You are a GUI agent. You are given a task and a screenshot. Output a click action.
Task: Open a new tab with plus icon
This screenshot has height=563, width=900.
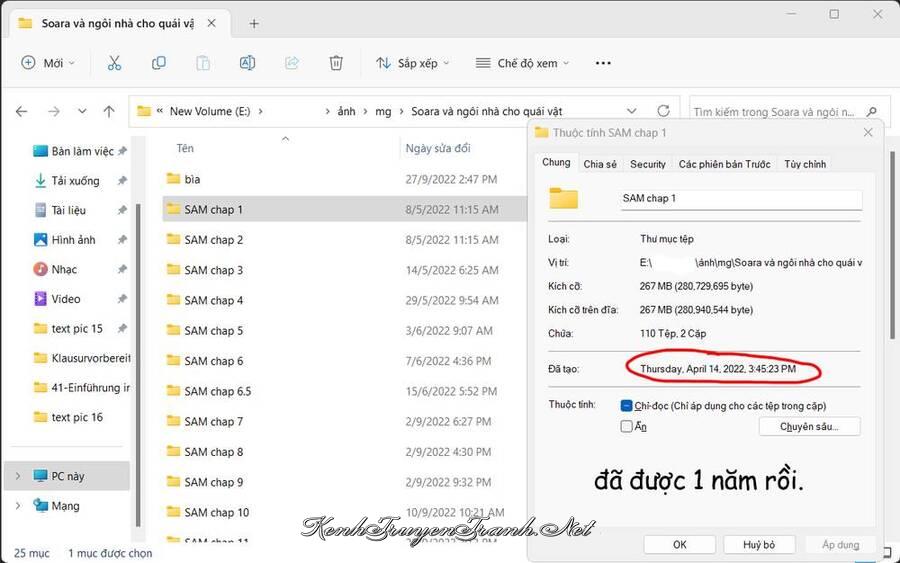point(254,24)
